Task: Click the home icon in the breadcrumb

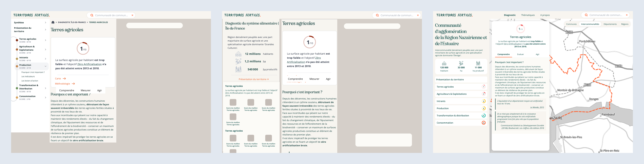Action: pyautogui.click(x=53, y=22)
